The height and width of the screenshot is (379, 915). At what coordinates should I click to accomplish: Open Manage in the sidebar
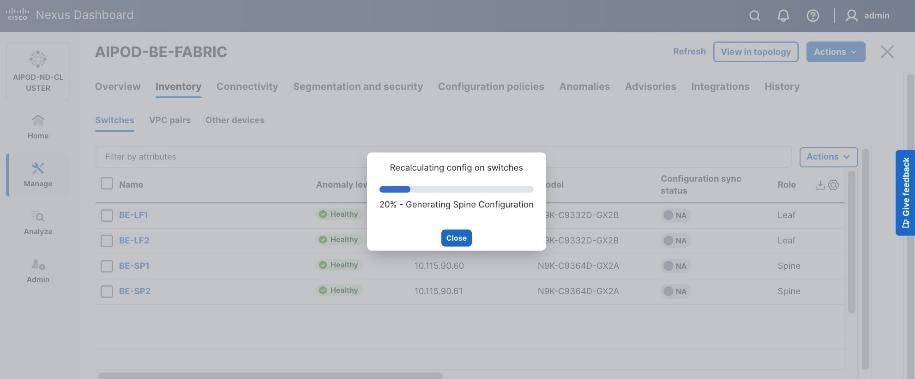(38, 175)
